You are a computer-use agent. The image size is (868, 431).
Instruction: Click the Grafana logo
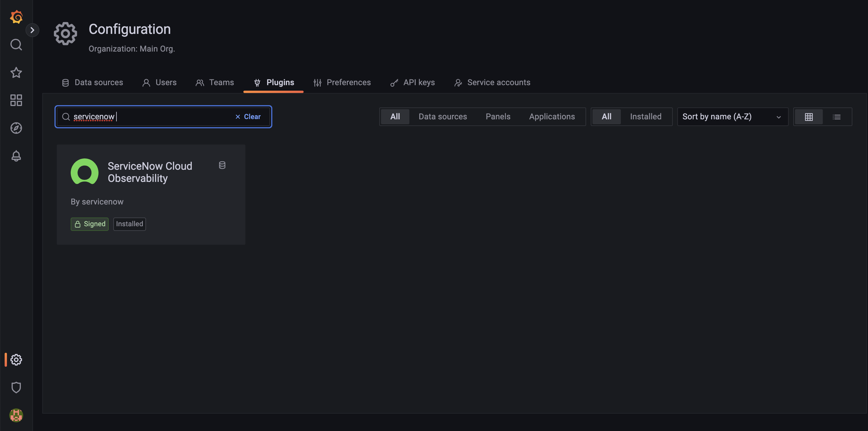pyautogui.click(x=16, y=17)
